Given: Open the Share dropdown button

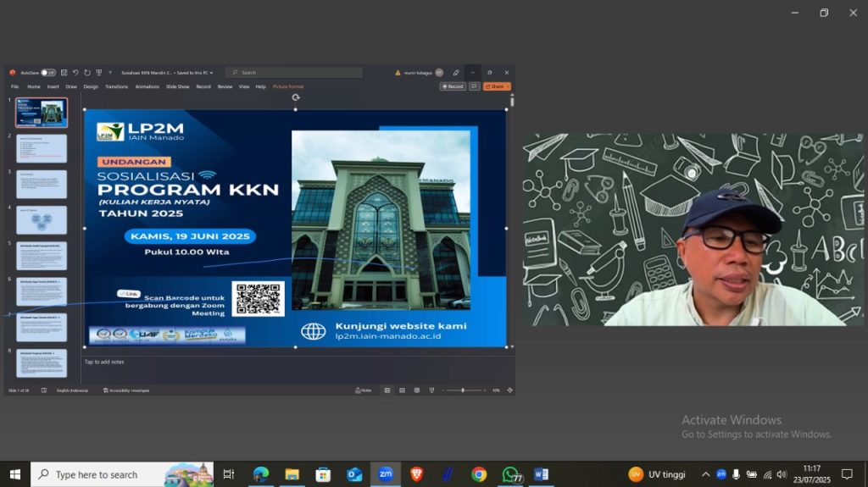Looking at the screenshot, I should [x=497, y=86].
